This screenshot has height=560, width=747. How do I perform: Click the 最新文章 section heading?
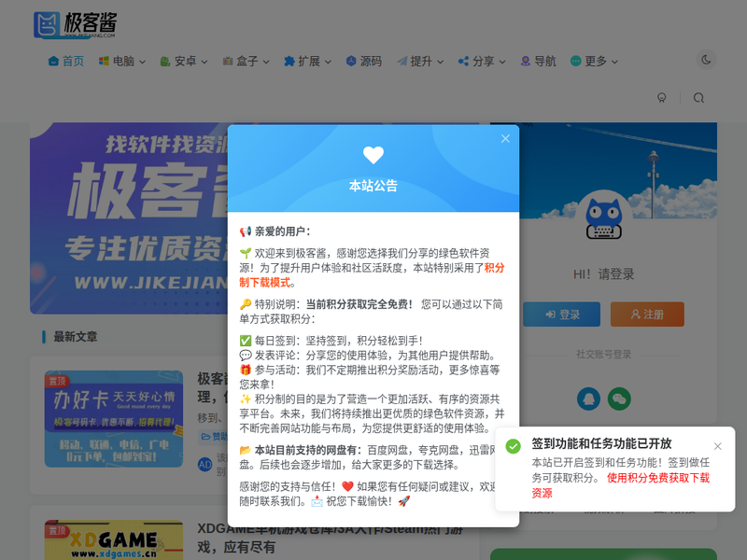(x=76, y=337)
